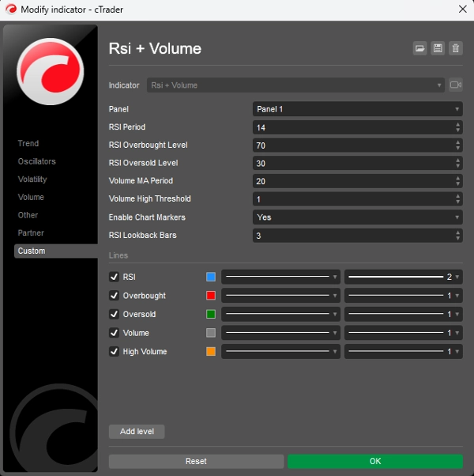Click the Volume MA Period spinner arrows
The image size is (474, 476).
458,181
